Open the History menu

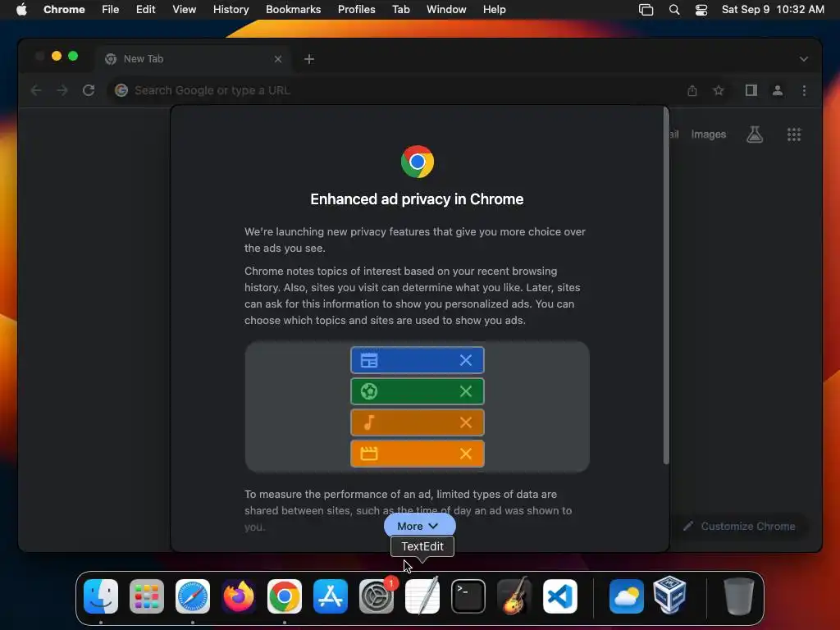(x=231, y=10)
